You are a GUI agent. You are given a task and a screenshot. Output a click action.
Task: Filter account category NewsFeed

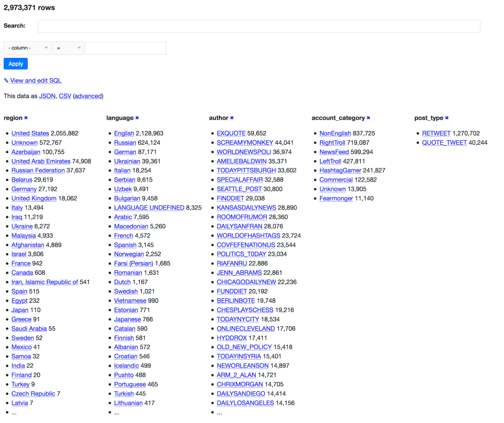tap(334, 152)
